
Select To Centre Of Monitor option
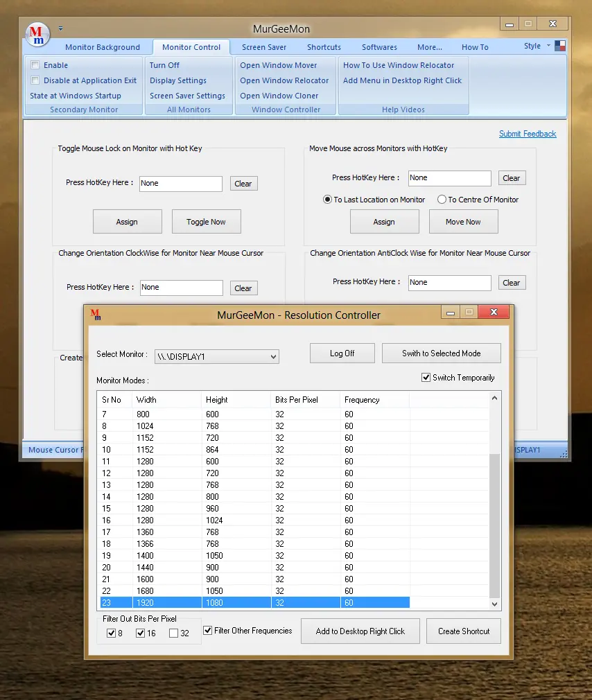coord(441,199)
